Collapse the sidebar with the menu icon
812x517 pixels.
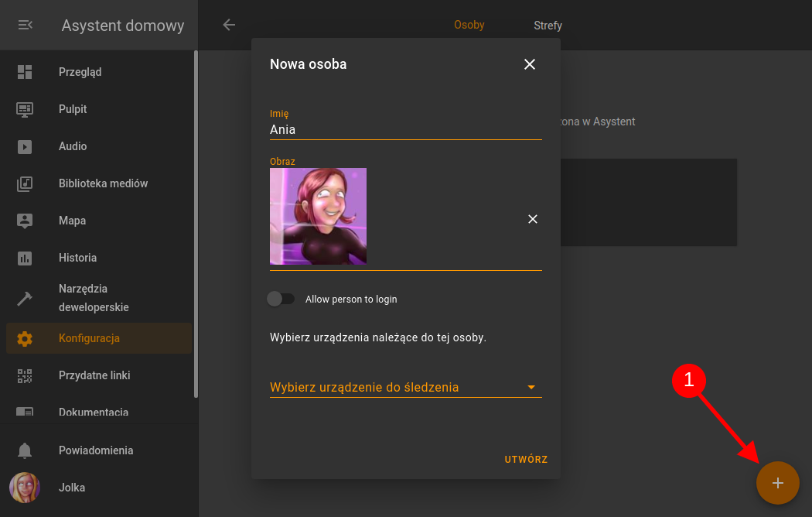click(25, 26)
